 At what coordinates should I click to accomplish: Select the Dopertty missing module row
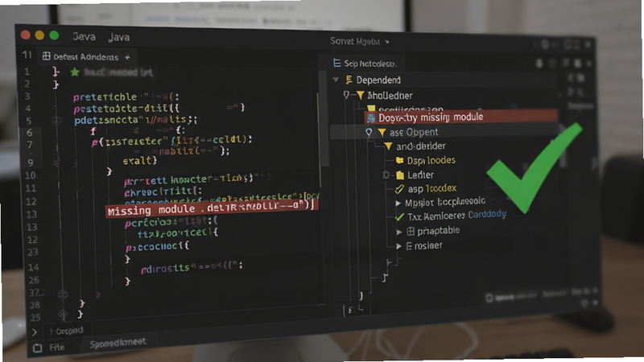pyautogui.click(x=460, y=117)
